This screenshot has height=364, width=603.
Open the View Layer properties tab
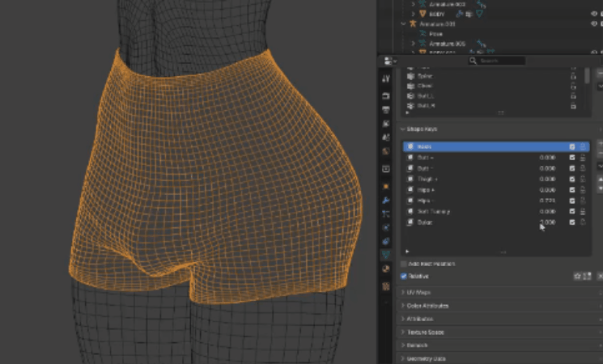point(386,124)
